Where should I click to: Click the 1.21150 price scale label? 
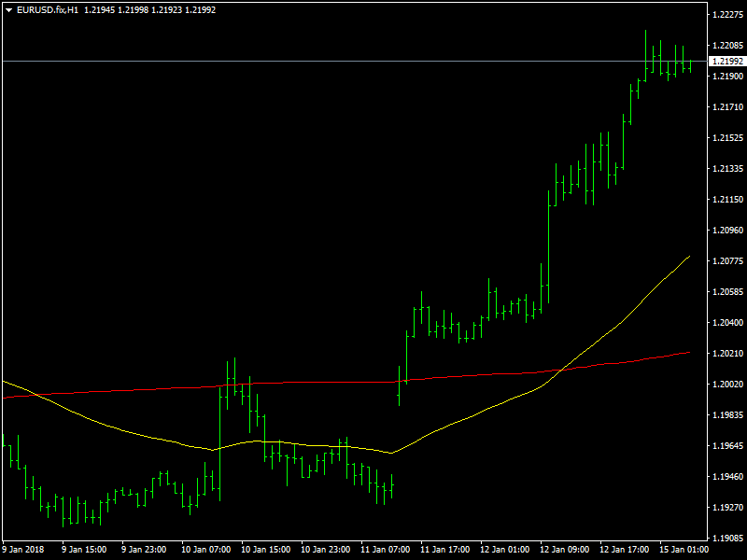click(x=727, y=200)
